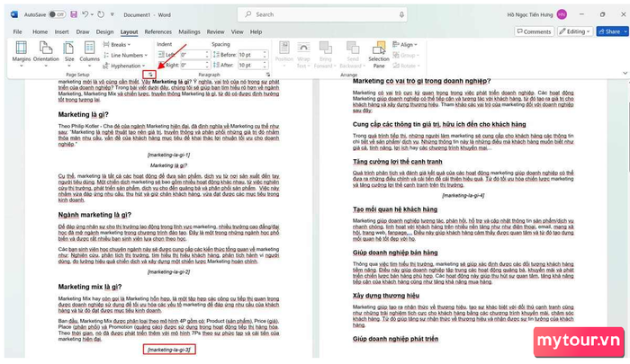Expand the Rotate dropdown
This screenshot has width=630, height=364.
tap(406, 66)
